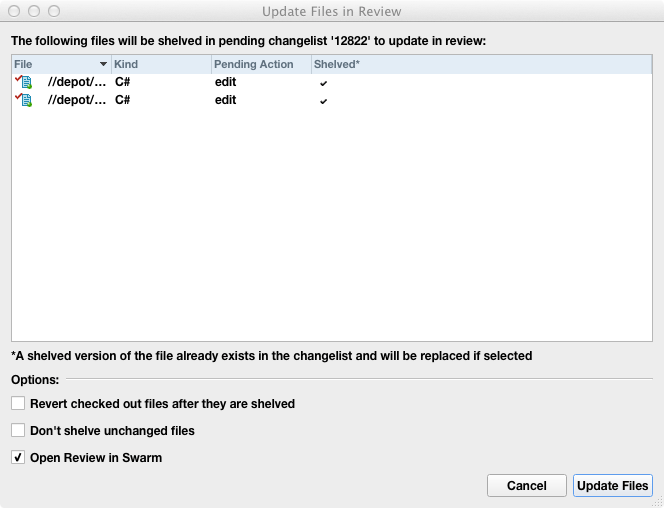Image resolution: width=664 pixels, height=508 pixels.
Task: Enable Don't shelve unchanged files
Action: [x=18, y=431]
